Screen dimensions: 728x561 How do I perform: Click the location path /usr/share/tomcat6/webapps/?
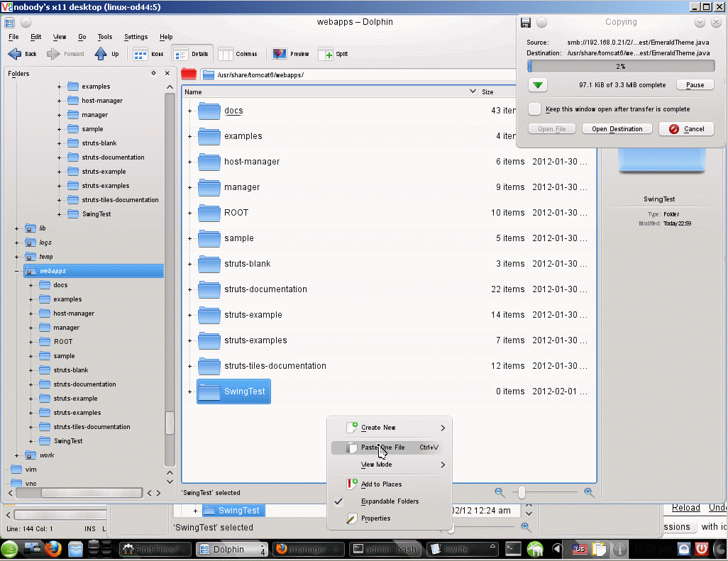[x=260, y=74]
